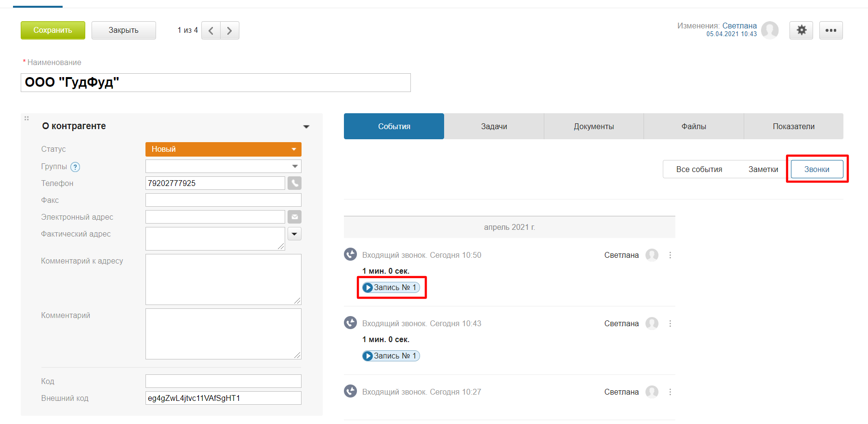Image resolution: width=868 pixels, height=424 pixels.
Task: Click the drag handle of О контрагенте panel
Action: (x=26, y=119)
